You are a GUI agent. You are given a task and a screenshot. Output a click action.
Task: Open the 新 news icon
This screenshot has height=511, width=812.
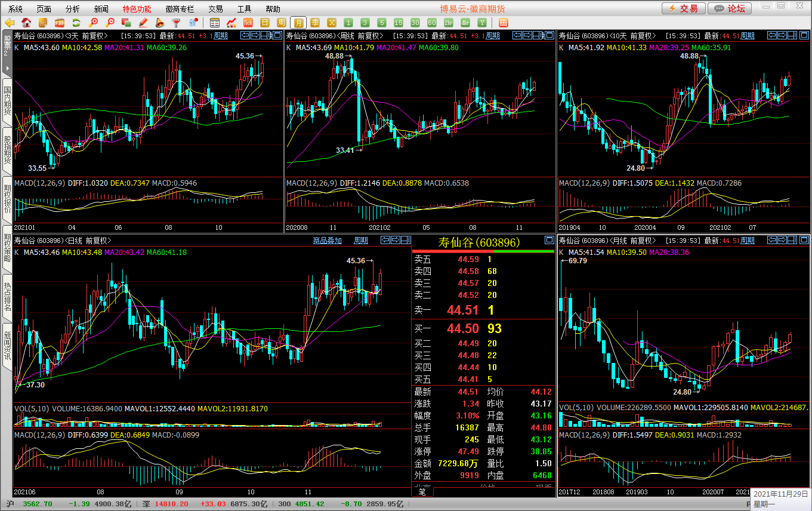[x=193, y=23]
